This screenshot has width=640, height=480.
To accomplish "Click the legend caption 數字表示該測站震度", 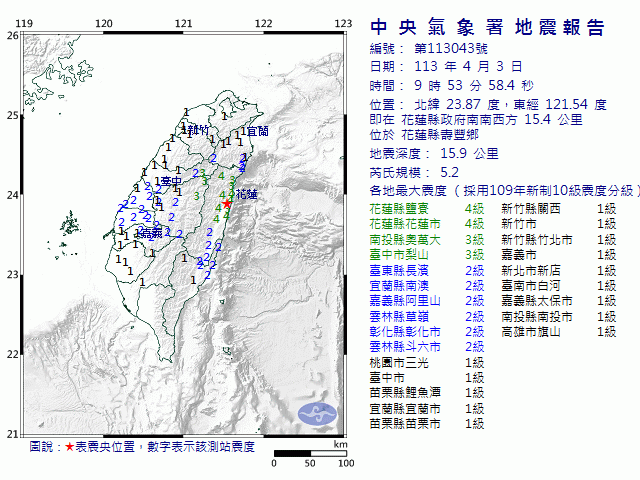I will 201,447.
